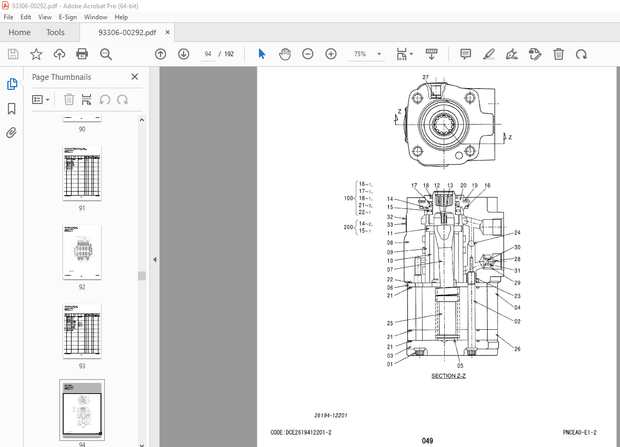
Task: Collapse the navigation pane using divider arrow
Action: (154, 260)
